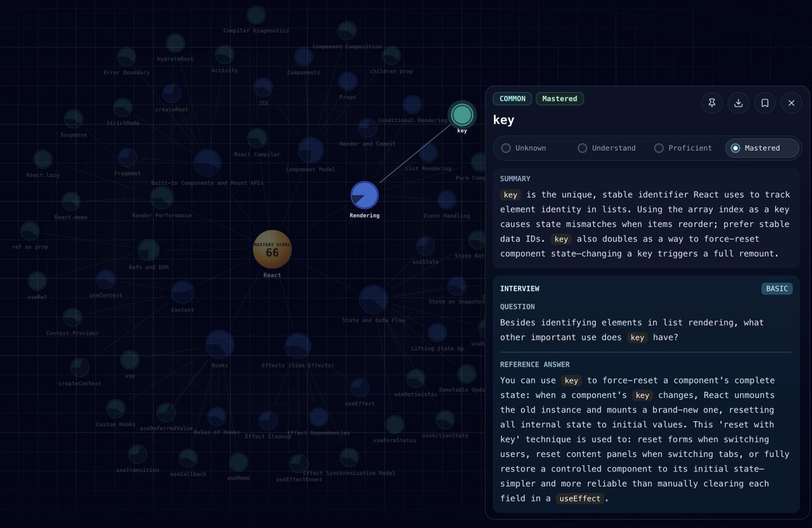Screen dimensions: 812x528
Task: Select the Components node
Action: click(x=304, y=57)
